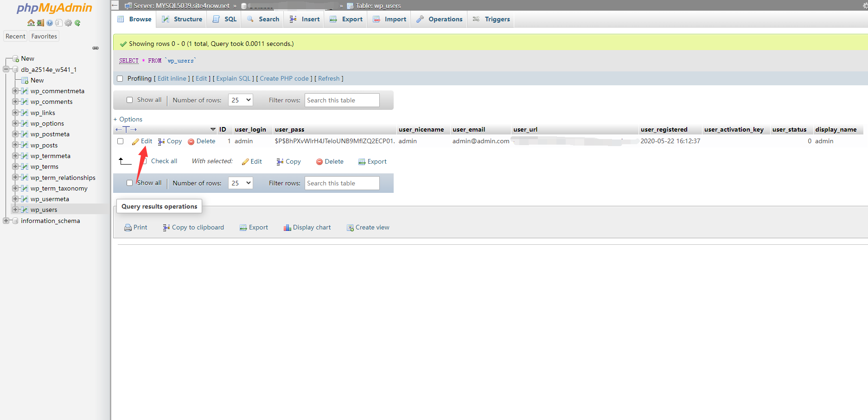Switch to the Structure tab
868x420 pixels.
pos(182,19)
